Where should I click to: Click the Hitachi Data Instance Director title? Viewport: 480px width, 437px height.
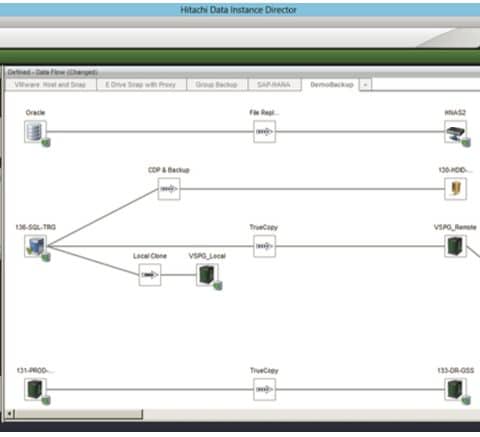(238, 10)
